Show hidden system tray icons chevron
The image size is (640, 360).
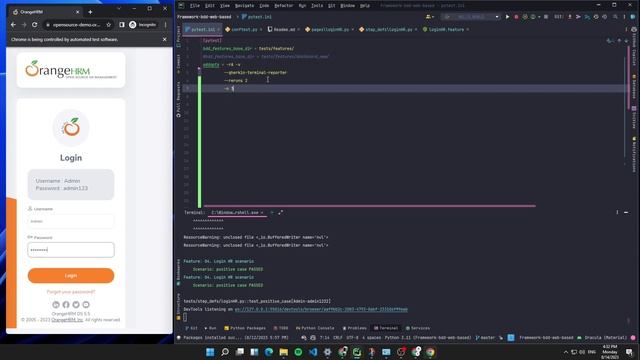(566, 352)
